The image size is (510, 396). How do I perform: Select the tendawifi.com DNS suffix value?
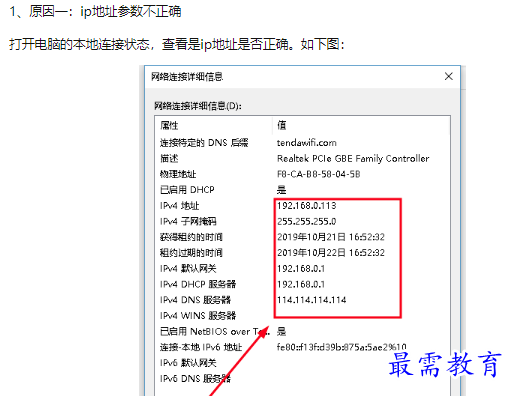tap(307, 143)
